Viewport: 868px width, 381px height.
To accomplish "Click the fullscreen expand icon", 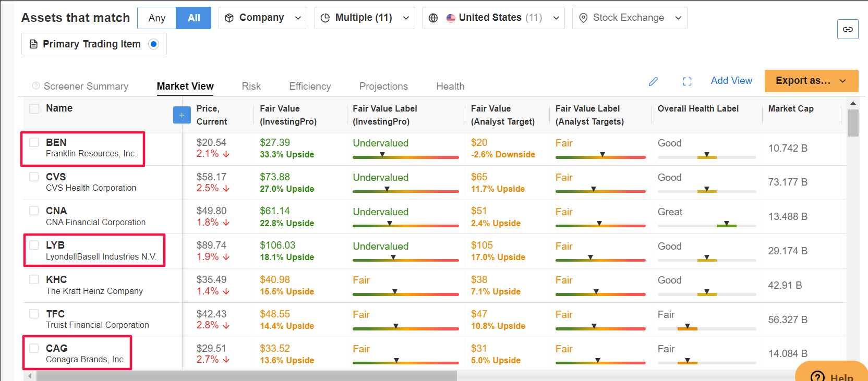I will (x=687, y=81).
